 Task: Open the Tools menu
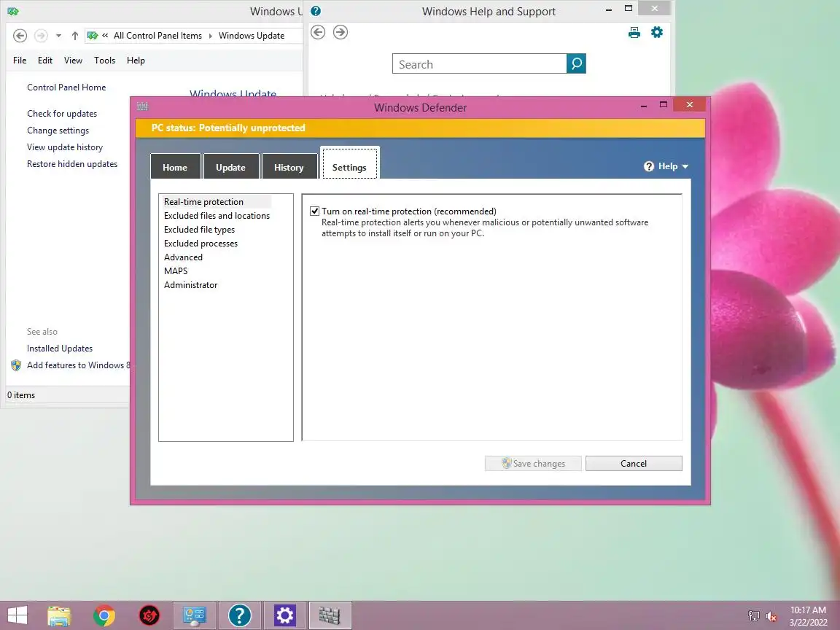pos(104,61)
